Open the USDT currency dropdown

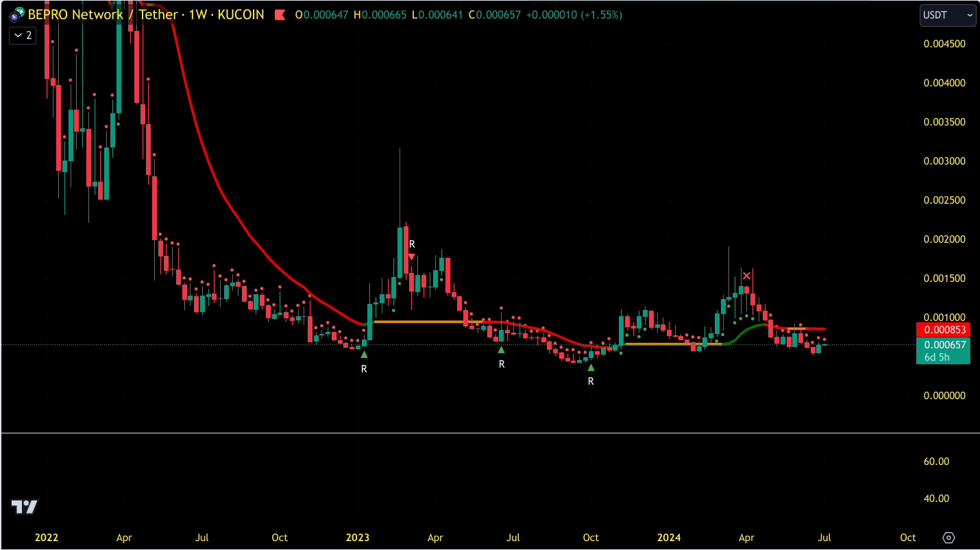pyautogui.click(x=948, y=15)
